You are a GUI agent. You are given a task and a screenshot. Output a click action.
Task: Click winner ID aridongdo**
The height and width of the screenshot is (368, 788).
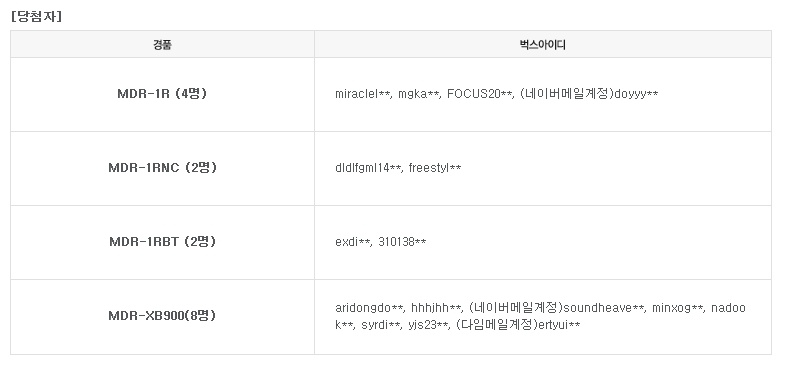(369, 308)
